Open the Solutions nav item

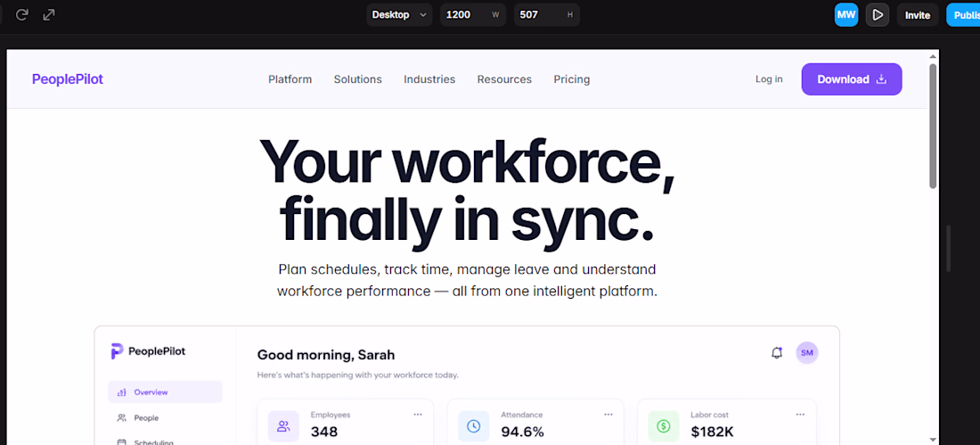pyautogui.click(x=357, y=79)
